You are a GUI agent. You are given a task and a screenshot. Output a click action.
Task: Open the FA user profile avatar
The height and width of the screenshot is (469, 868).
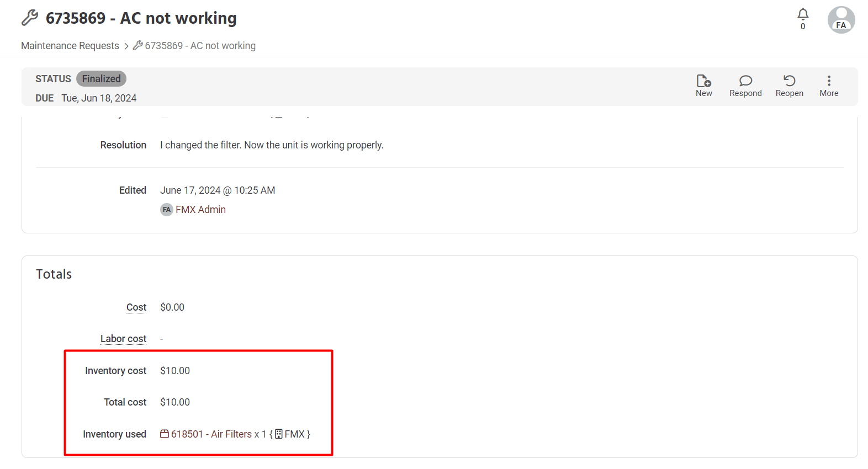841,20
